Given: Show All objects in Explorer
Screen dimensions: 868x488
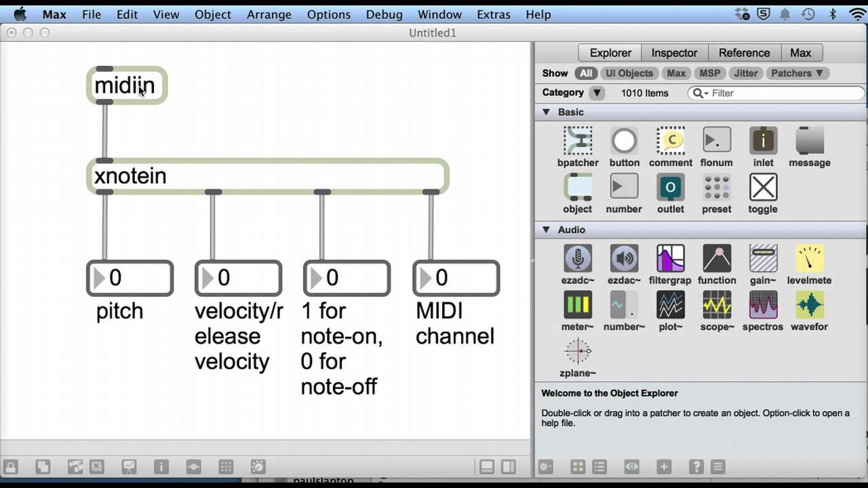Looking at the screenshot, I should tap(586, 73).
